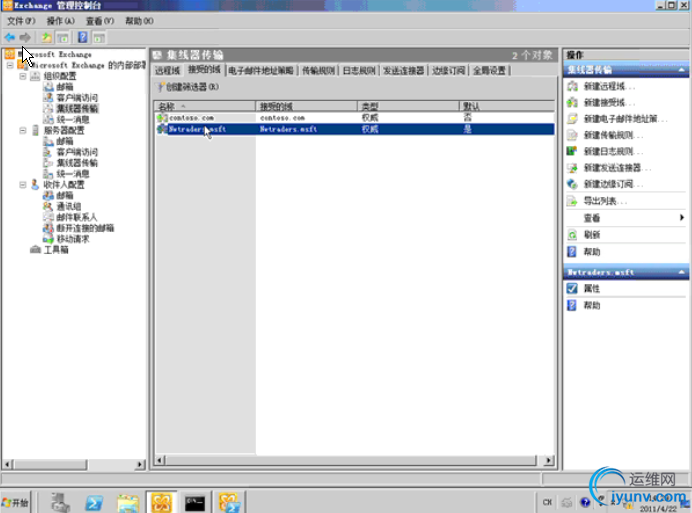Viewport: 692px width, 513px height.
Task: Open PowerShell from the taskbar
Action: [94, 503]
